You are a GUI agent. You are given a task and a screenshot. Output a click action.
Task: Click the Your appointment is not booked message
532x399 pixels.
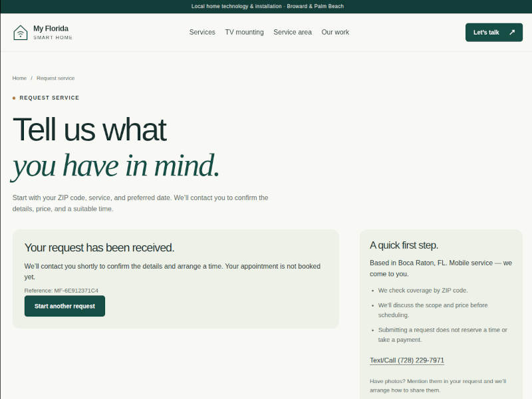172,271
